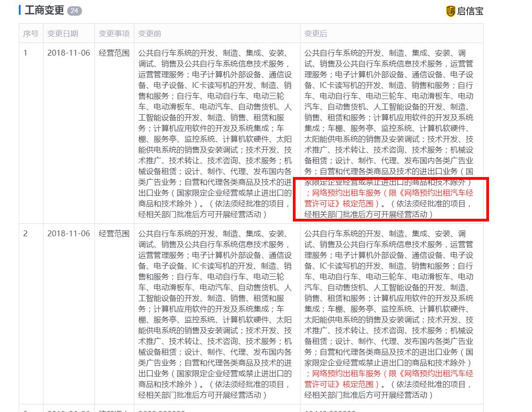Click the 24 count badge beside 工商变更

(74, 11)
